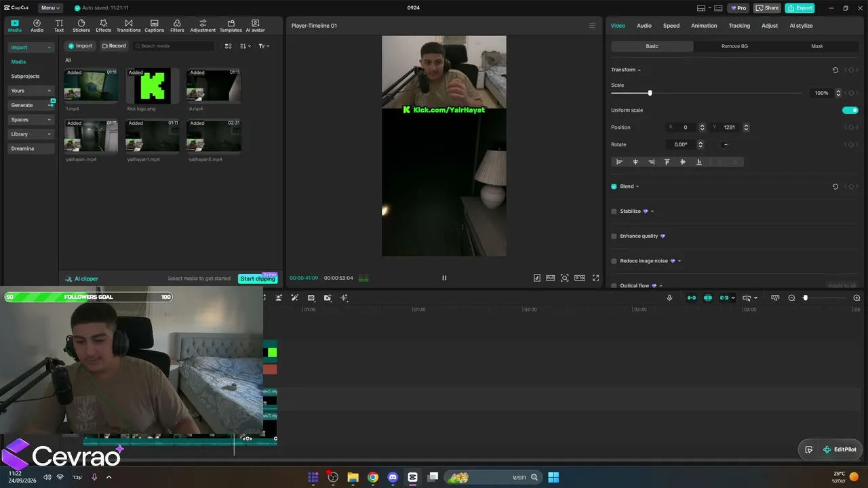The height and width of the screenshot is (488, 868).
Task: Turn off the Uniform scale switch
Action: [x=850, y=110]
